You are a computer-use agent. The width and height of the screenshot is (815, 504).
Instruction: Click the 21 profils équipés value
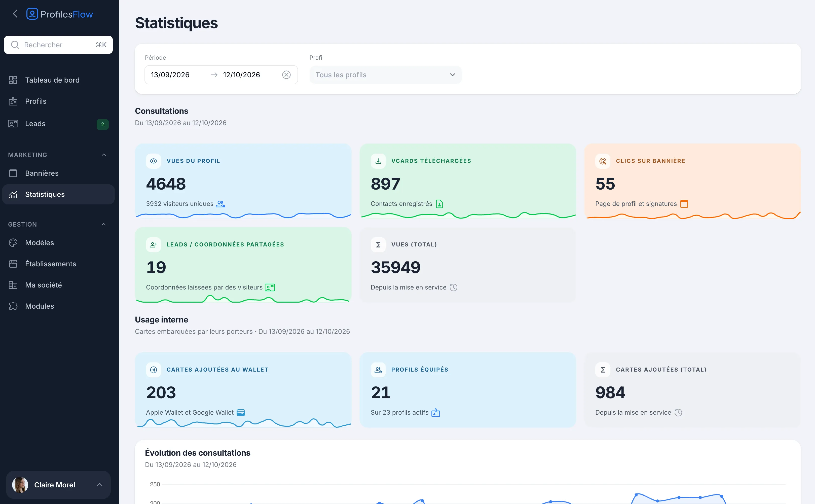pos(380,393)
